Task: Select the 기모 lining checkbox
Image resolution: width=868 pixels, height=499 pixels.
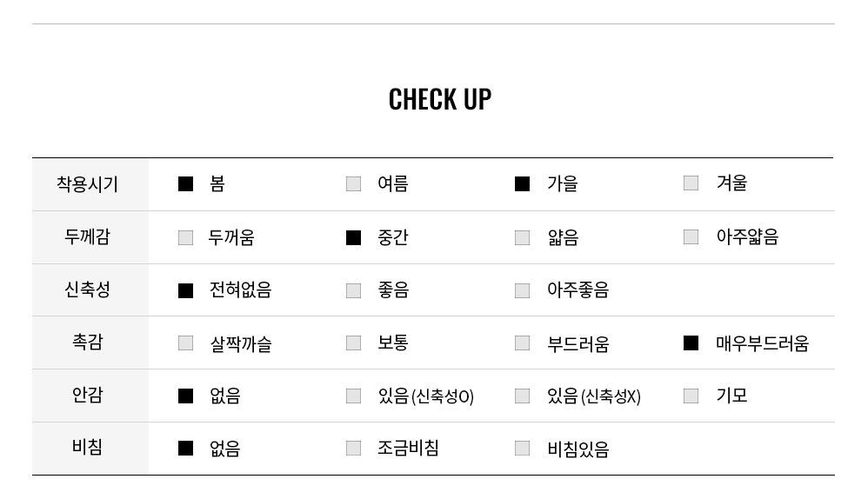Action: tap(691, 396)
